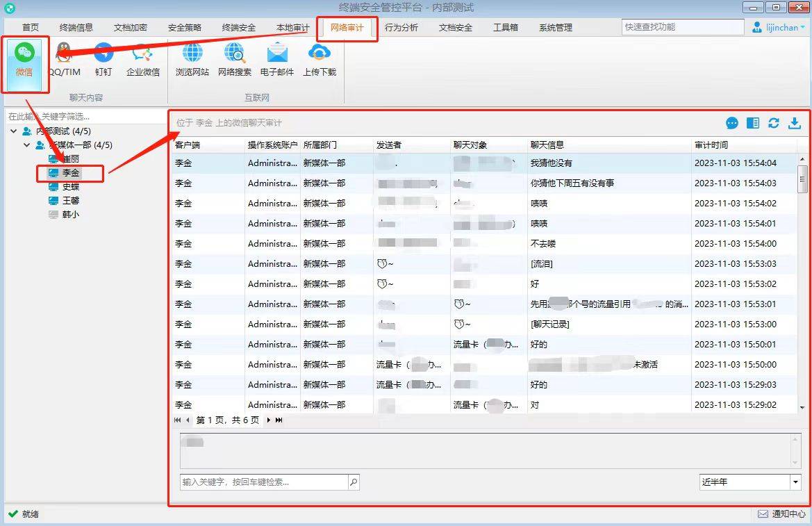Collapse the 内部测试 (4/5) tree node
The width and height of the screenshot is (812, 526).
point(14,131)
